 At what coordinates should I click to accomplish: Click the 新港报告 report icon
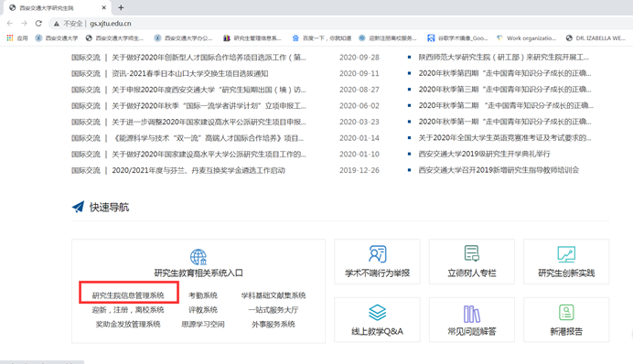click(566, 313)
